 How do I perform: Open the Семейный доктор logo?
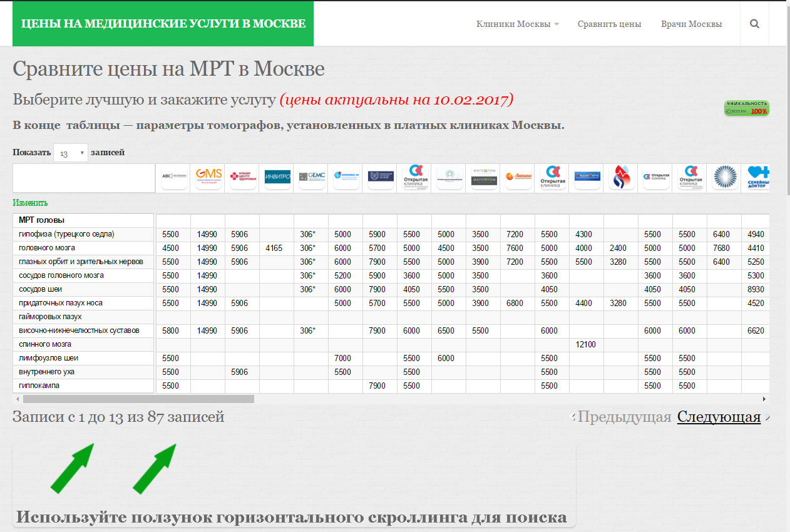click(758, 176)
